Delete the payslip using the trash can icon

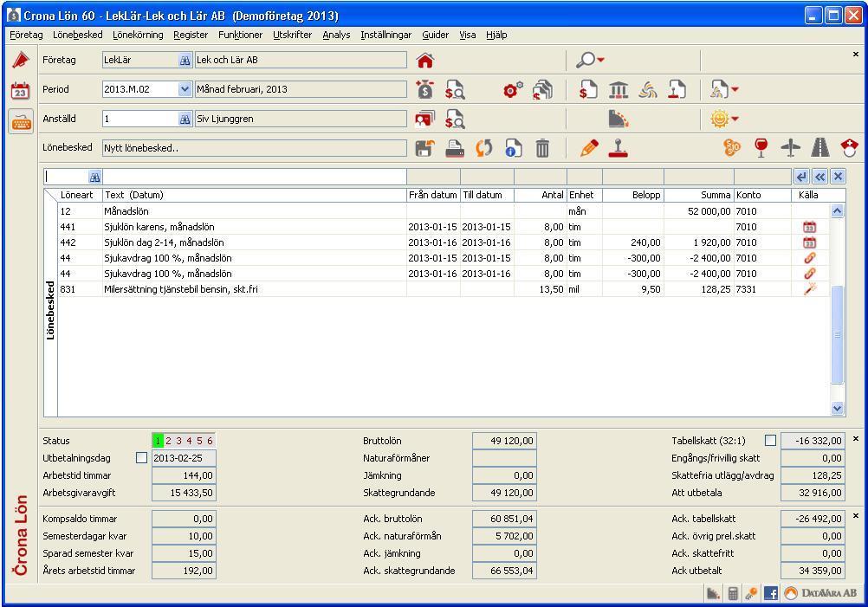(542, 148)
